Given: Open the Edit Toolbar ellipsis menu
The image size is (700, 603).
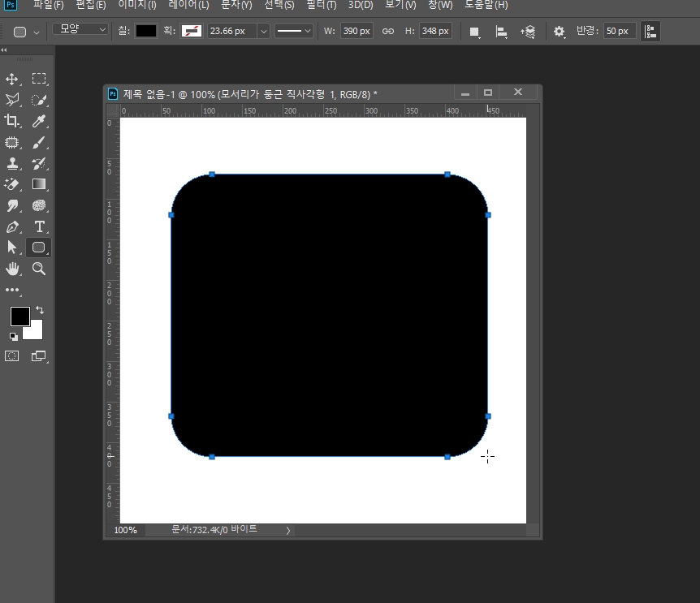Looking at the screenshot, I should click(x=12, y=290).
